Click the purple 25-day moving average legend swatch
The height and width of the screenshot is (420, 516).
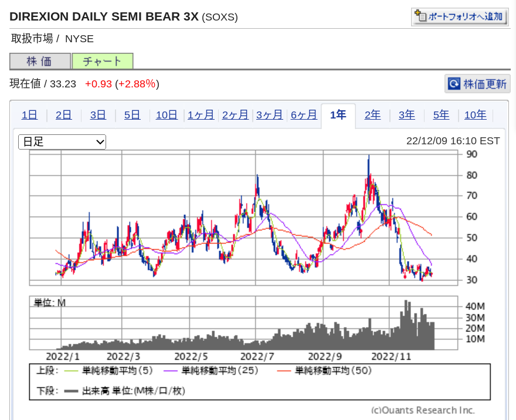pos(171,371)
